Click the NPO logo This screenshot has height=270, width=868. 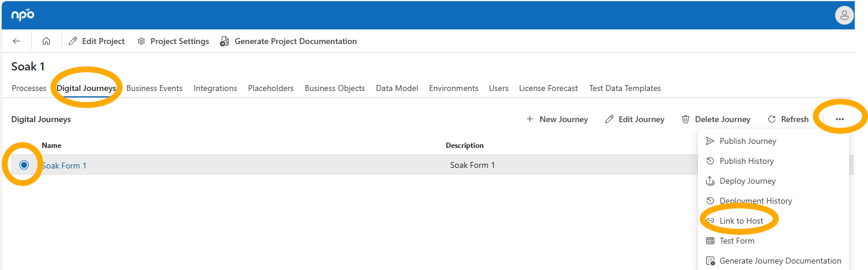(x=23, y=15)
